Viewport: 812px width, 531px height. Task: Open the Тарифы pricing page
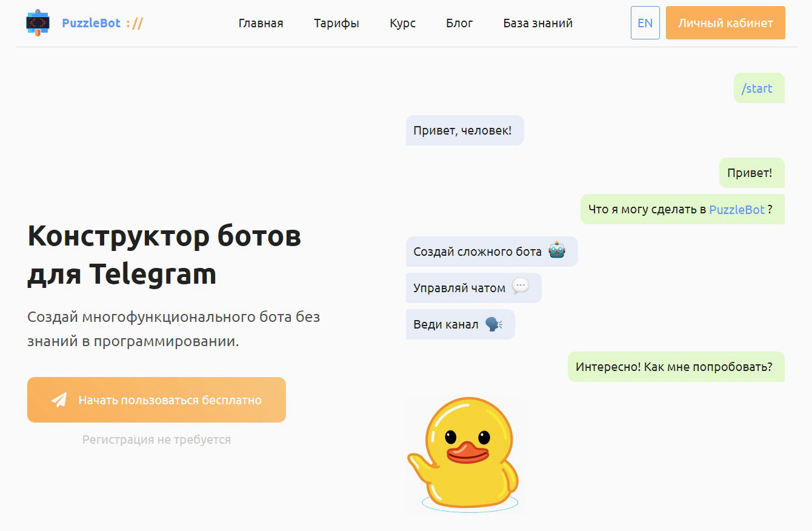(x=336, y=23)
